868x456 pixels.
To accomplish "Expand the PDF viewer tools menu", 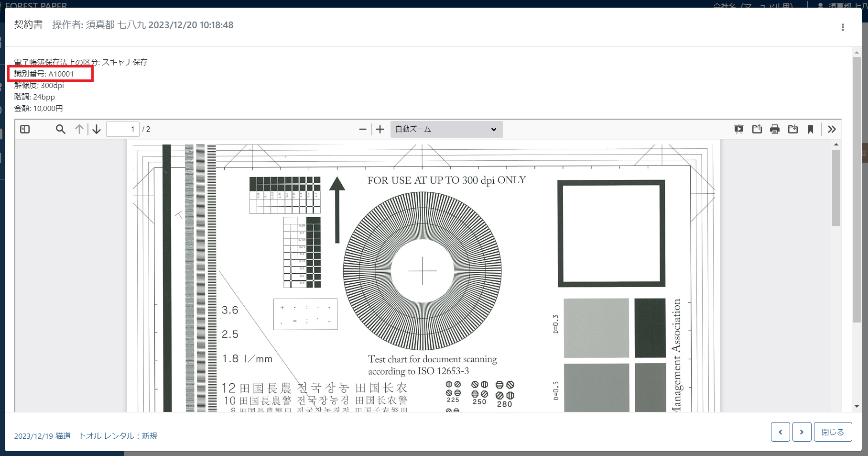I will tap(832, 129).
